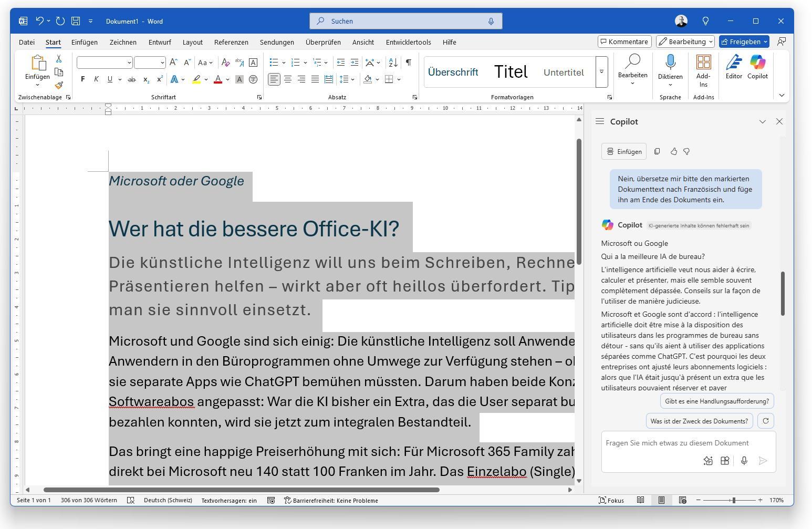Click the Sort A-Z icon
The image size is (812, 529).
[x=393, y=63]
